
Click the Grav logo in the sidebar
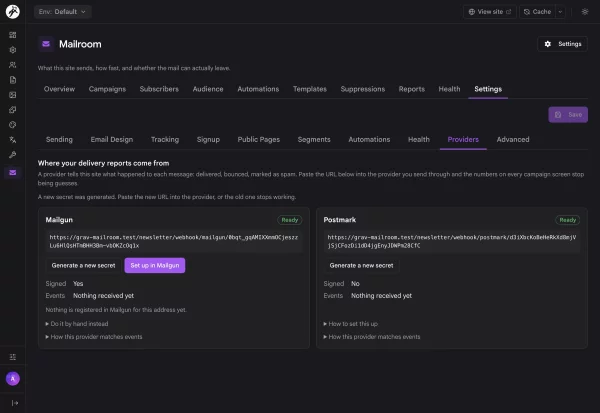pos(13,11)
